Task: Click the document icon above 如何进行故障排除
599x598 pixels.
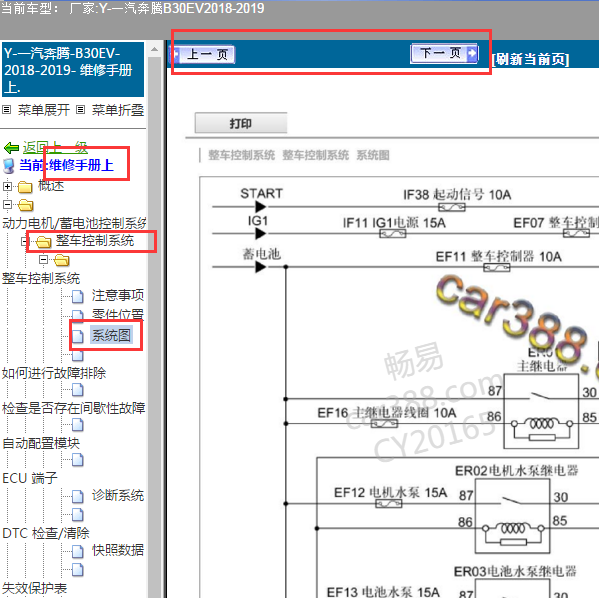Action: [x=78, y=356]
